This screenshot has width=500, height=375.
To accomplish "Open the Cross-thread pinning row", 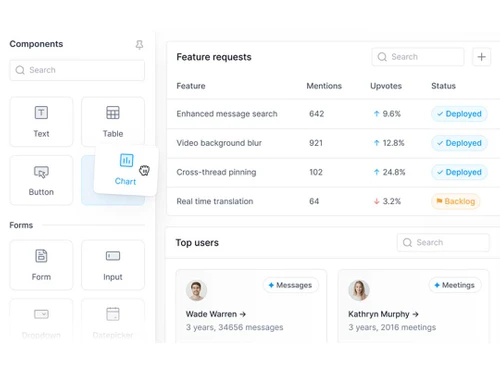I will [x=333, y=172].
